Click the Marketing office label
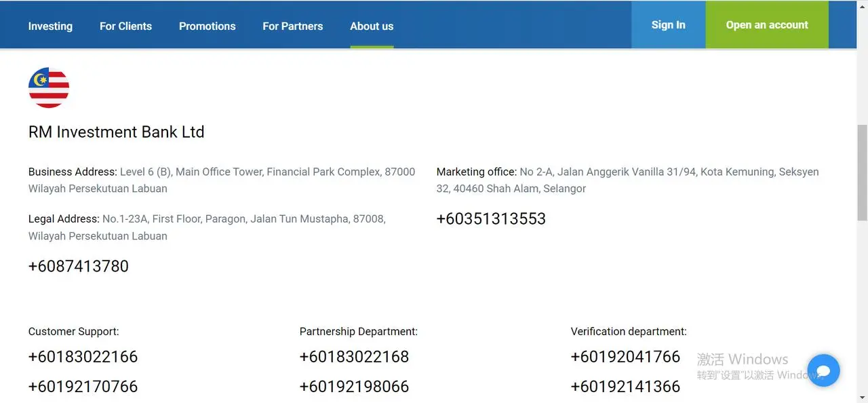 pyautogui.click(x=477, y=172)
